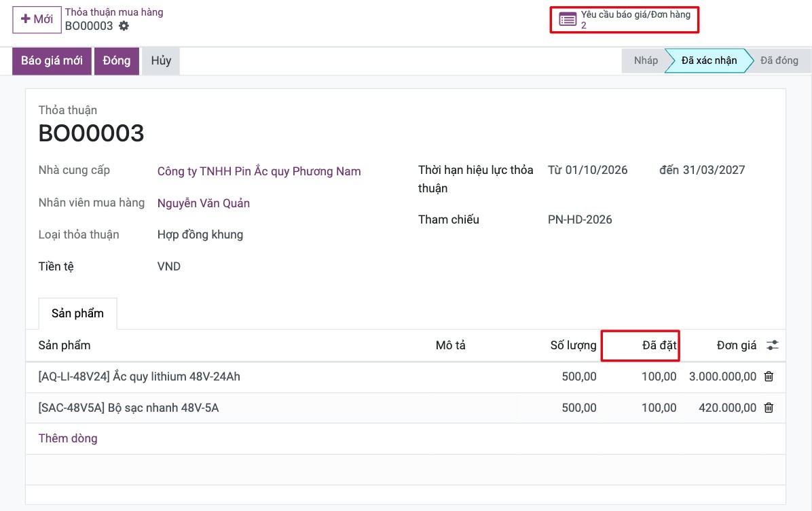This screenshot has height=511, width=812.
Task: Create a new record with Mới button
Action: 37,20
